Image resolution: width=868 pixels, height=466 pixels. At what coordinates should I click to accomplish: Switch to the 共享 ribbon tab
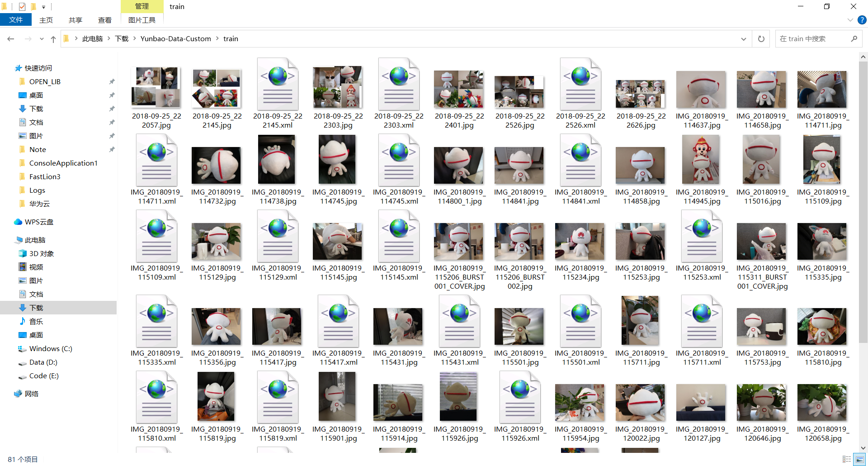[75, 20]
